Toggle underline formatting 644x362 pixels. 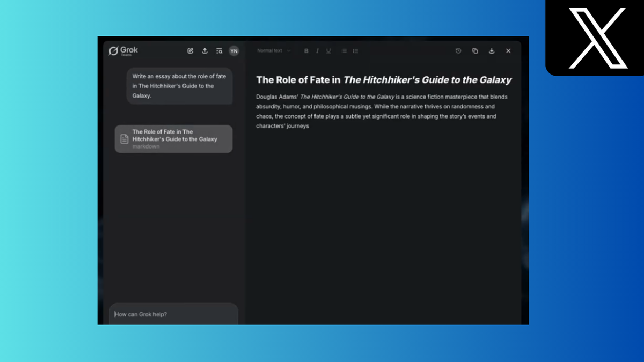click(x=328, y=50)
